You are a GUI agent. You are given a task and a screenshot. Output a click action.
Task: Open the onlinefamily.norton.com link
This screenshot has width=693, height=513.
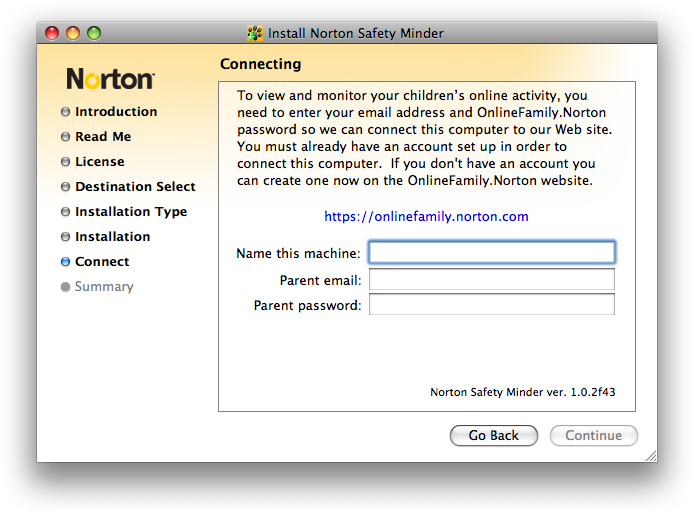(x=426, y=217)
